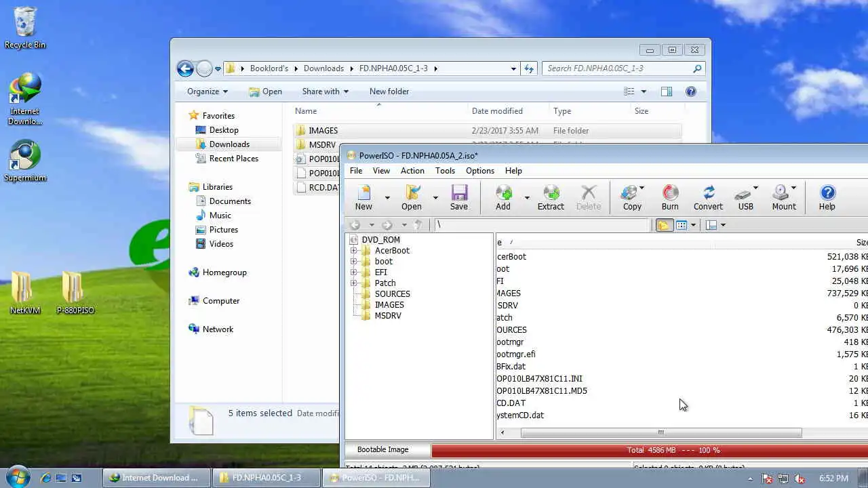Screen dimensions: 868x488
Task: Click the New image button in PowerISO
Action: [363, 197]
